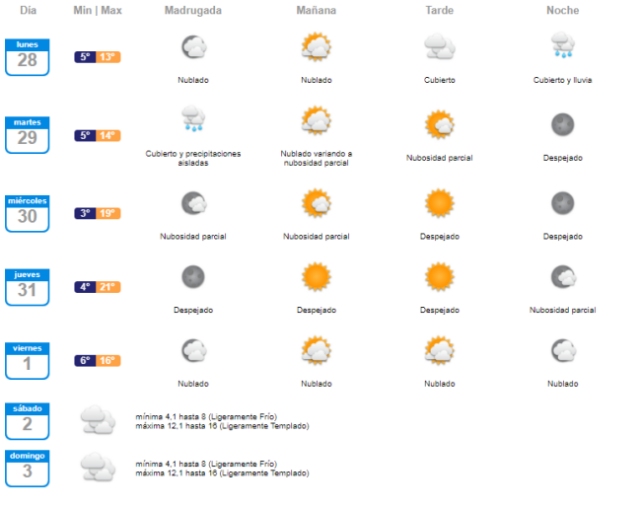Select Thursday afternoon sunny icon
This screenshot has height=508, width=640.
pos(439,277)
